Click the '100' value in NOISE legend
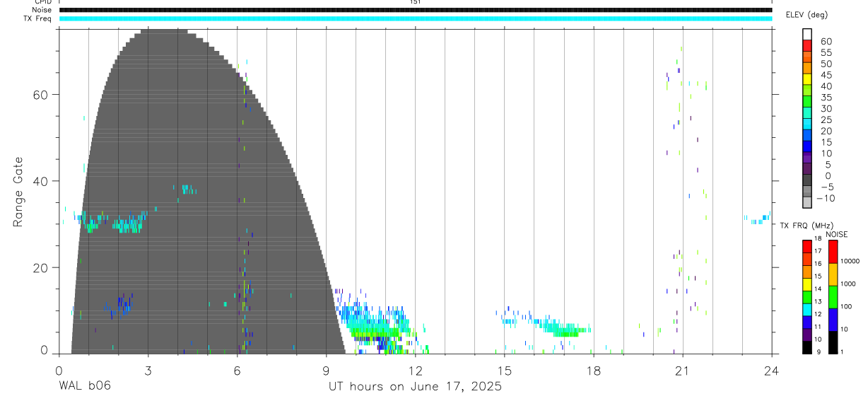 tap(846, 306)
